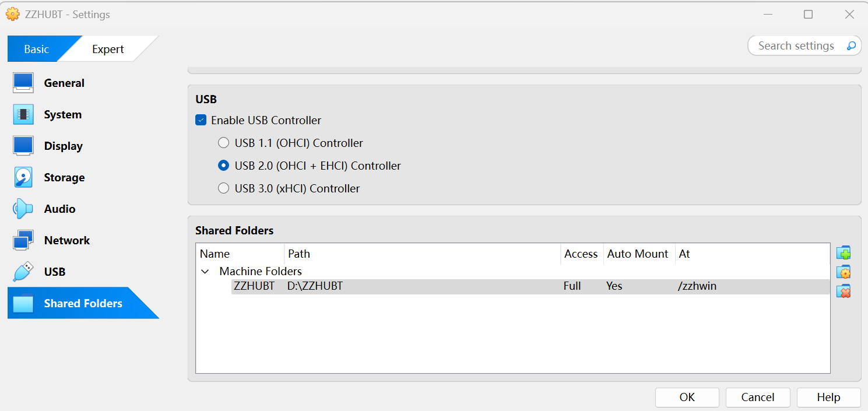This screenshot has height=411, width=868.
Task: Click the Search settings input field
Action: [x=796, y=46]
